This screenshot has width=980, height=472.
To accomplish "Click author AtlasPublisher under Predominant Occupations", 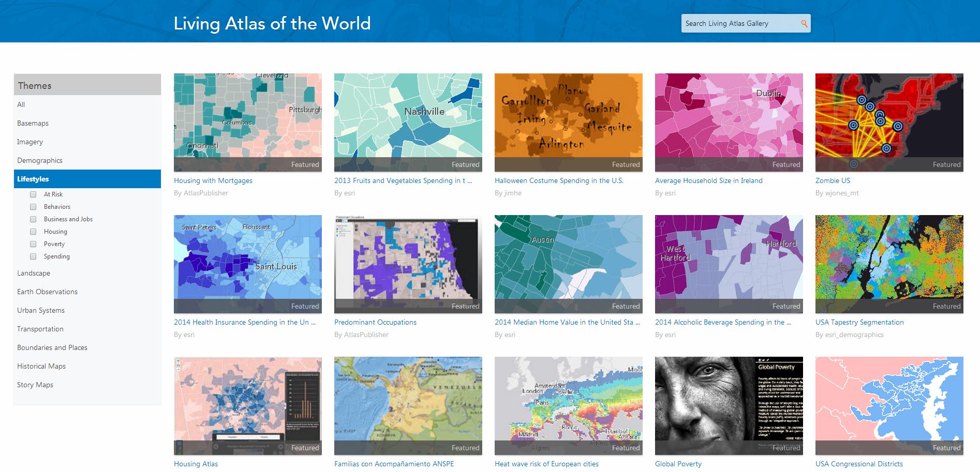I will coord(366,334).
